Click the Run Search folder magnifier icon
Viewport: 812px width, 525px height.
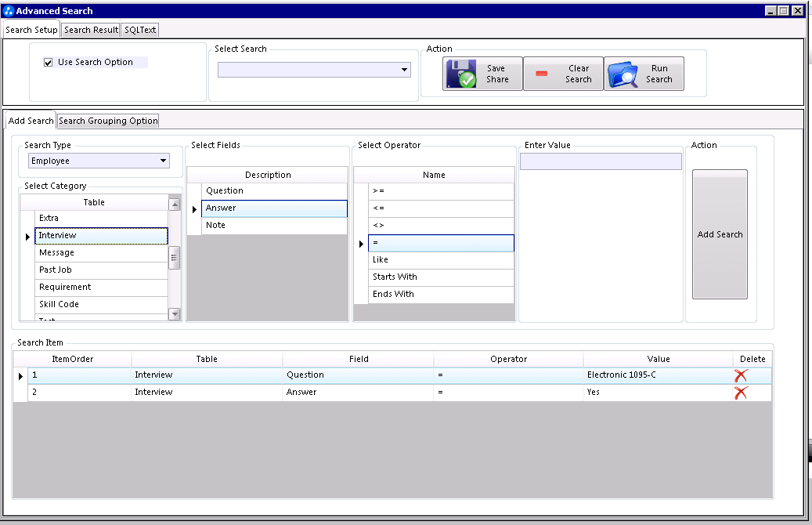[x=623, y=74]
